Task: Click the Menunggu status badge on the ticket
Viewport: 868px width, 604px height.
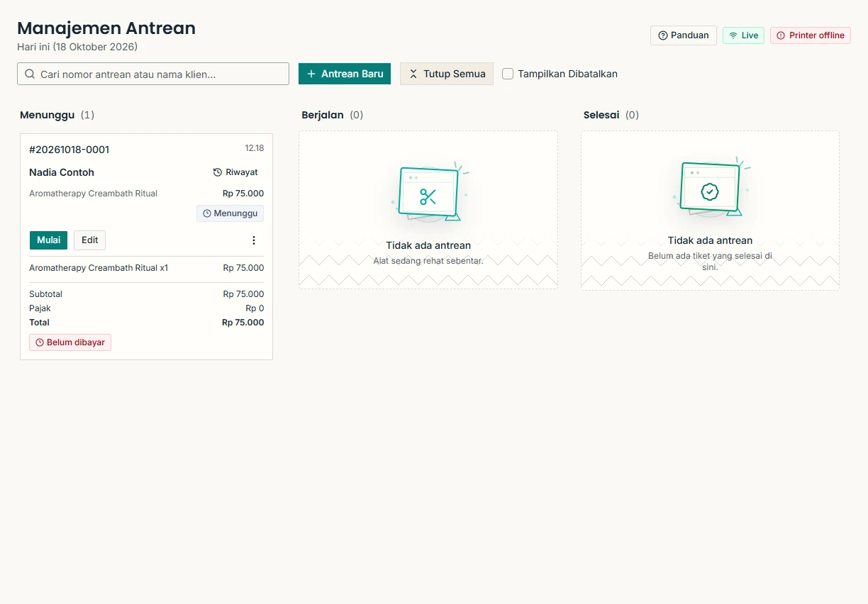Action: coord(230,213)
